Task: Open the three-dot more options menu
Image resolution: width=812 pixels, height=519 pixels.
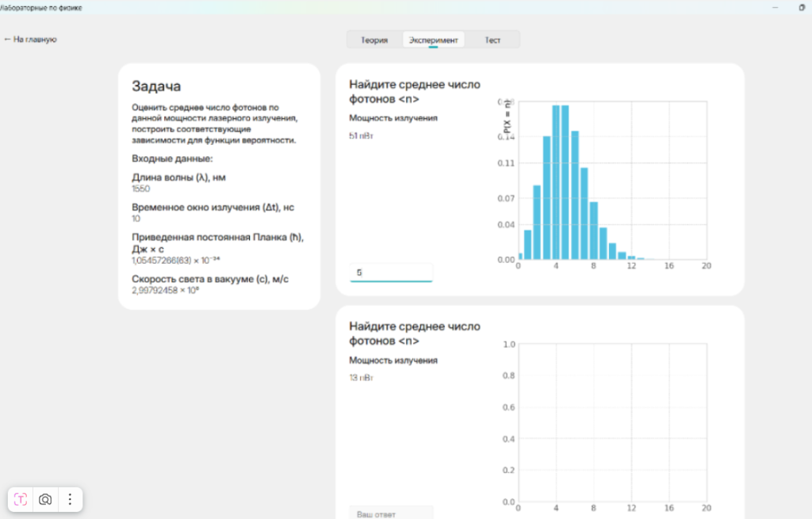Action: [70, 499]
